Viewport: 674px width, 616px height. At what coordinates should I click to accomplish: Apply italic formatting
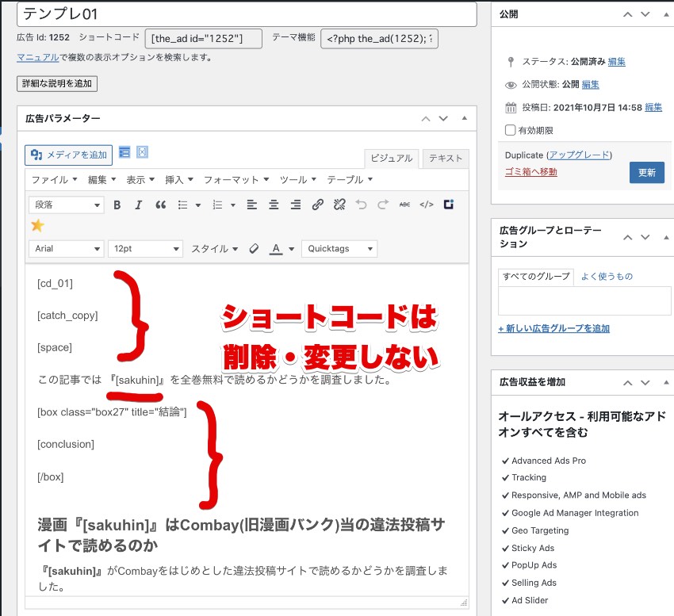click(136, 205)
